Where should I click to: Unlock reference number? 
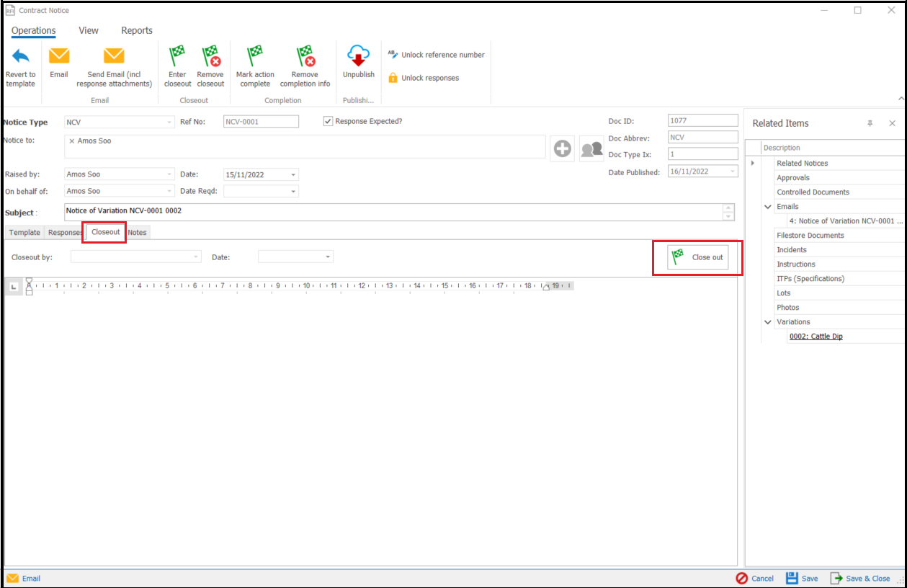(x=436, y=55)
